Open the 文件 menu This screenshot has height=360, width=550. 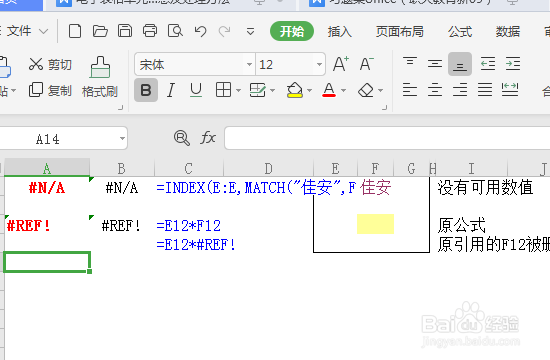tap(19, 31)
